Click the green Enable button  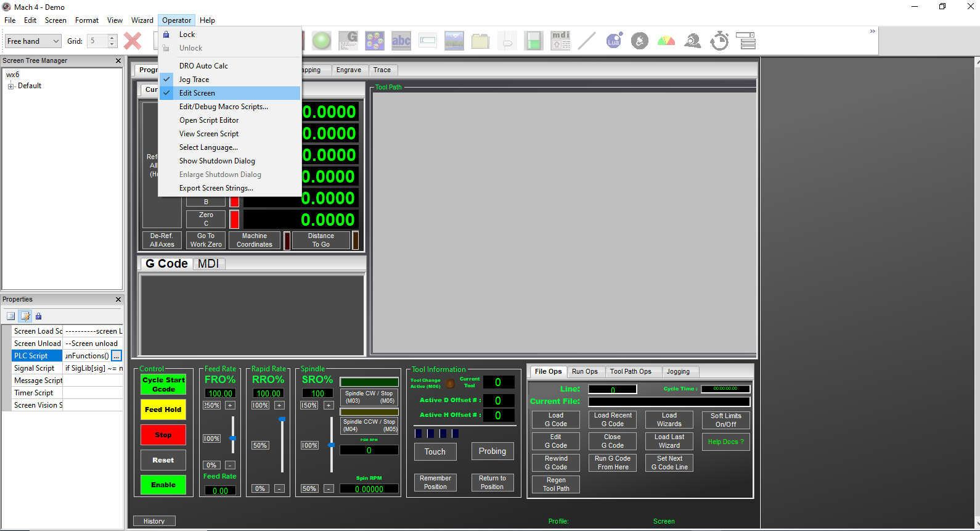pos(163,485)
